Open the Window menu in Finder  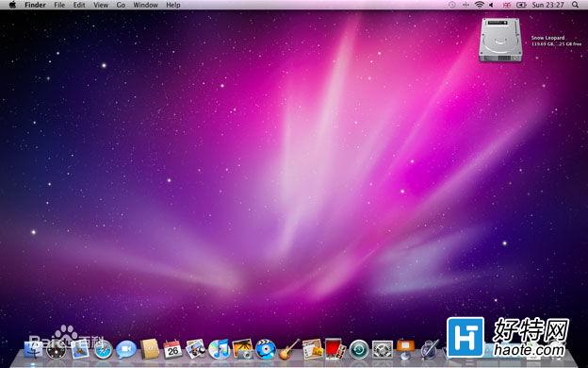[145, 5]
